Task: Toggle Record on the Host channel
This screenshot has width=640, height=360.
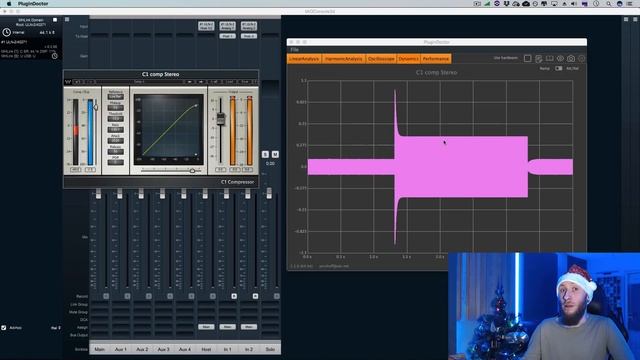Action: [x=213, y=296]
